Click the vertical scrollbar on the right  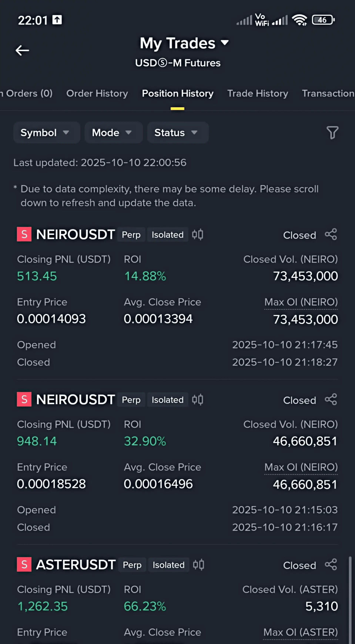[350, 600]
